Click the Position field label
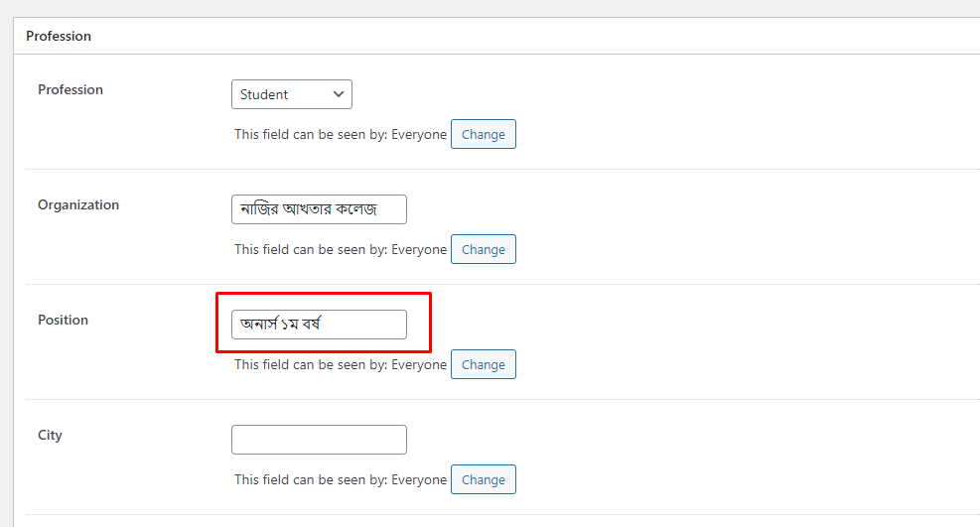Screen dimensions: 980x527 [63, 320]
